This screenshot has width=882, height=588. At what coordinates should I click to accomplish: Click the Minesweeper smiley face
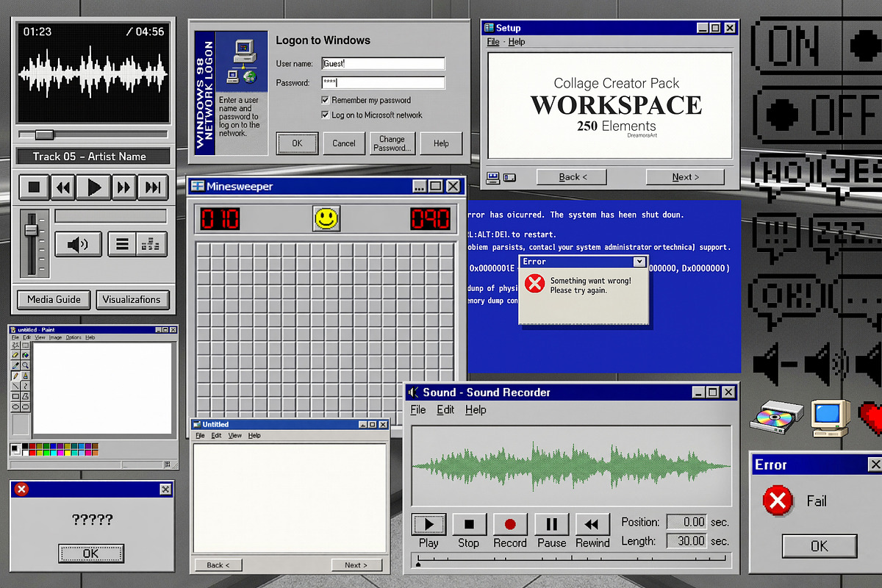click(326, 218)
